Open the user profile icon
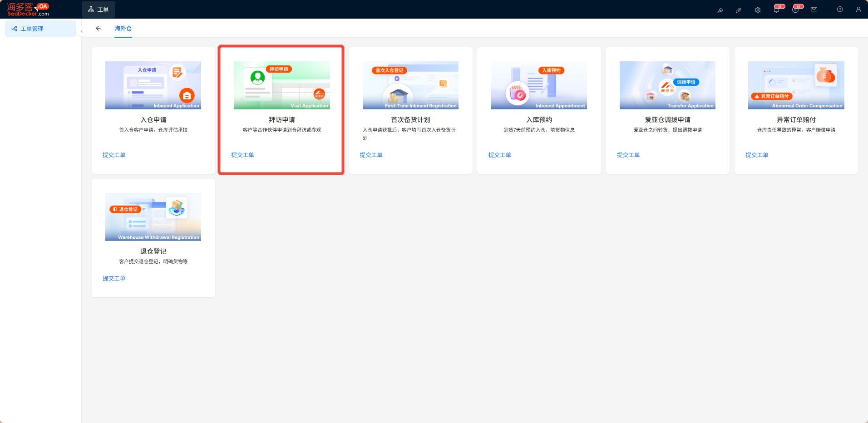Screen dimensions: 868x423 (x=858, y=10)
